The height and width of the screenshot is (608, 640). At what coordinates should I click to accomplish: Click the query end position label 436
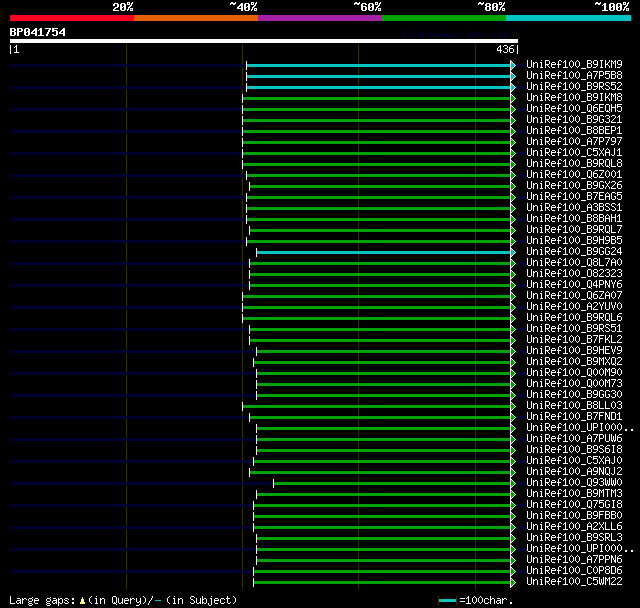pyautogui.click(x=505, y=50)
